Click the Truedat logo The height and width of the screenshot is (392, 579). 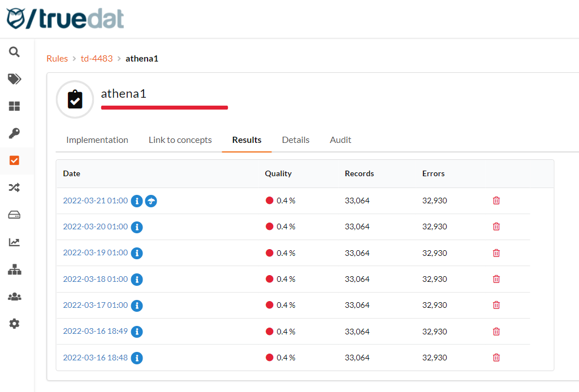pyautogui.click(x=64, y=19)
